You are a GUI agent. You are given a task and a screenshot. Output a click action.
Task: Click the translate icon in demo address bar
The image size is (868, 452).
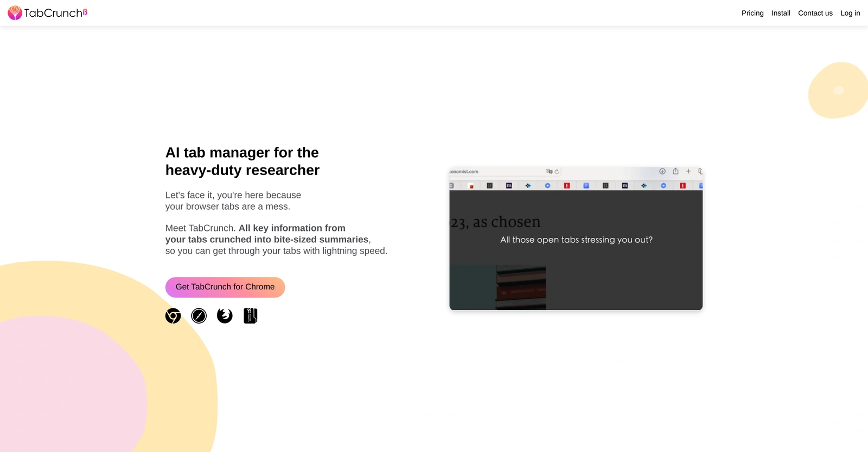(x=549, y=171)
